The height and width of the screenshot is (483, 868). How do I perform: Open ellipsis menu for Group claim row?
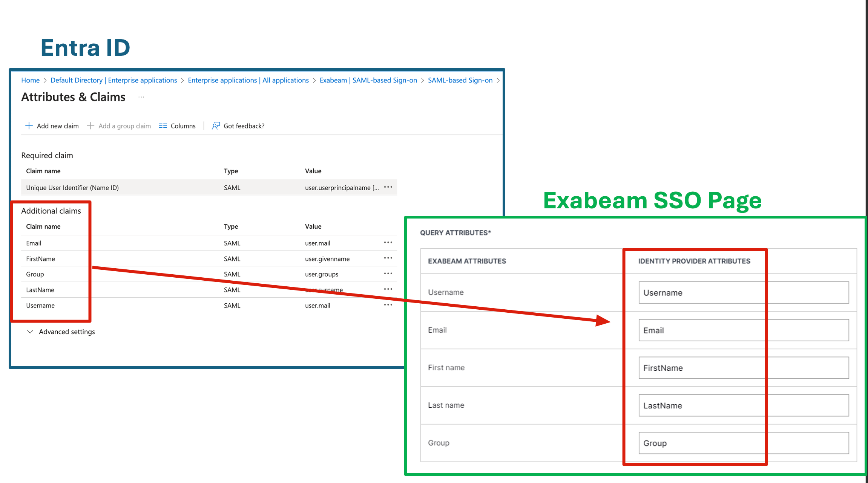pyautogui.click(x=388, y=274)
